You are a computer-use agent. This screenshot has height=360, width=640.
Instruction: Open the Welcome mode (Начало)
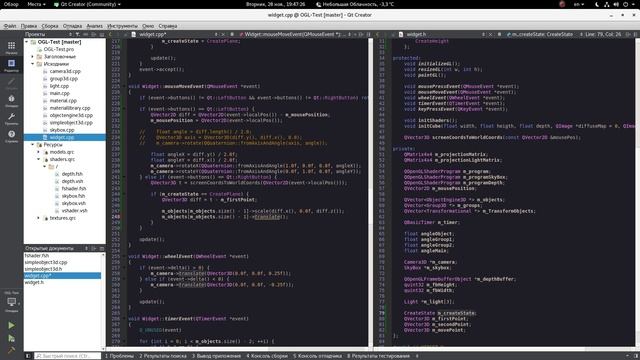click(11, 47)
